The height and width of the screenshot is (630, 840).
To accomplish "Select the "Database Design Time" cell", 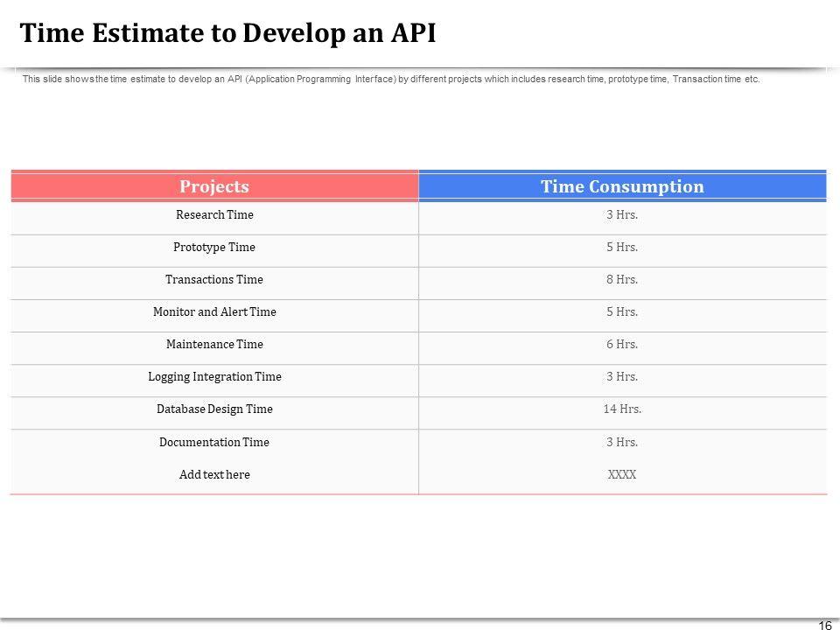I will pos(214,409).
